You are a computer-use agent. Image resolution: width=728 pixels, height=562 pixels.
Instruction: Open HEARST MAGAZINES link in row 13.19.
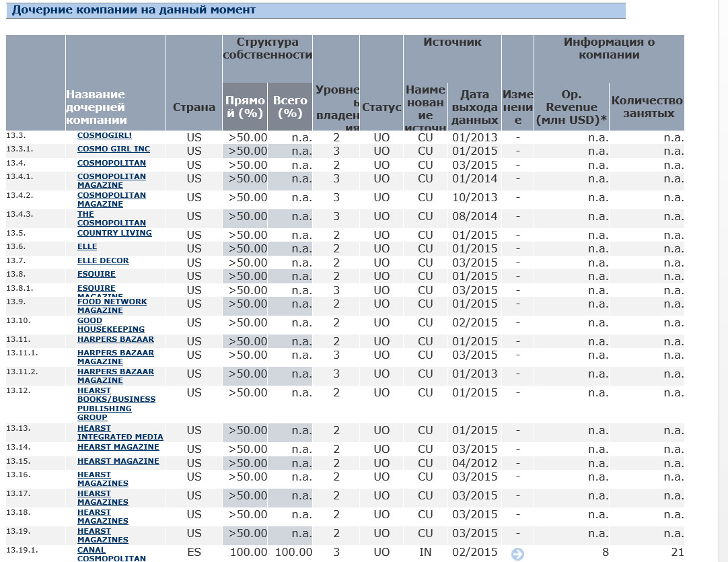point(103,535)
